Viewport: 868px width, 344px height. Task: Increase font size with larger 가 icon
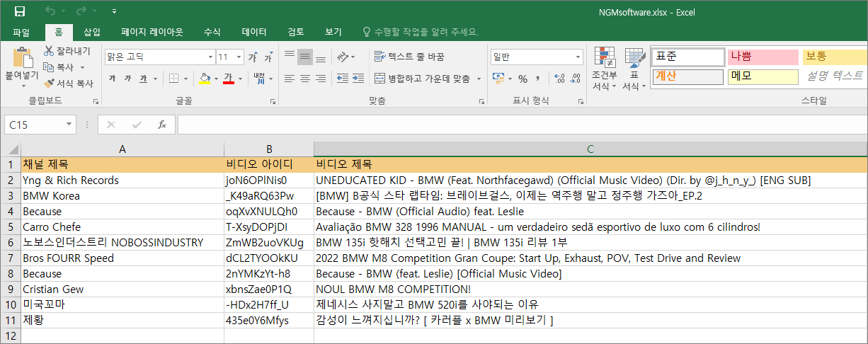click(x=253, y=57)
